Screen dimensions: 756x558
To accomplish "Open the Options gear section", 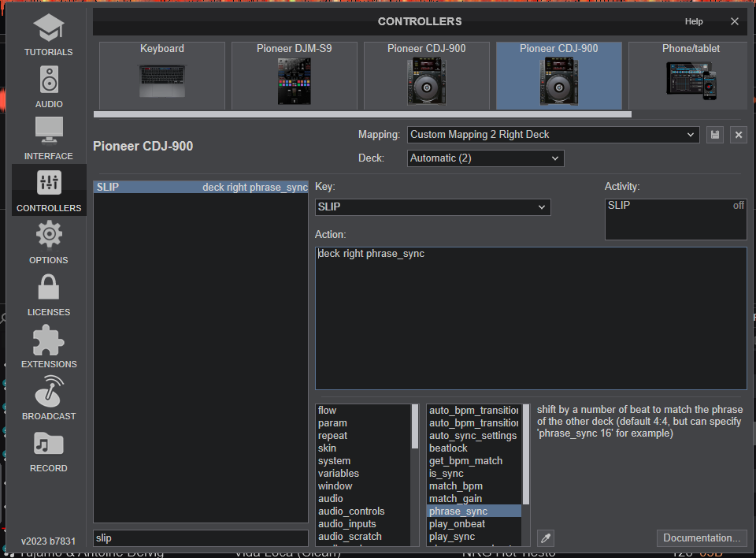I will (x=49, y=242).
